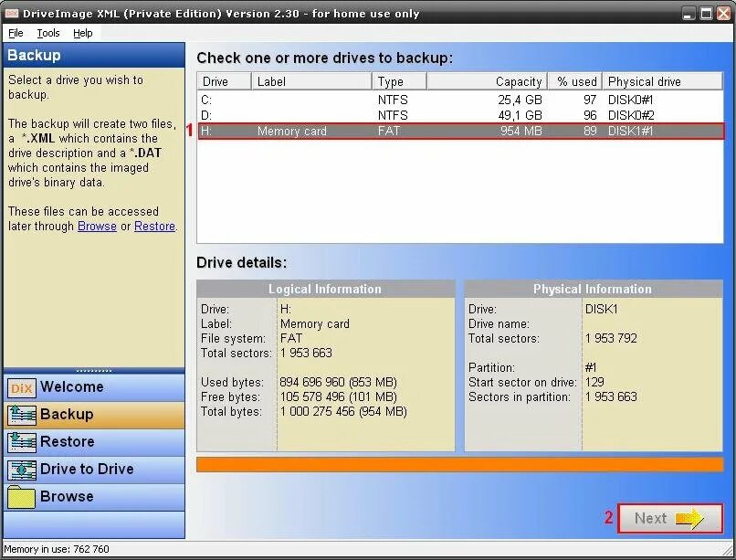736x560 pixels.
Task: Go to the Welcome section label
Action: (x=72, y=386)
